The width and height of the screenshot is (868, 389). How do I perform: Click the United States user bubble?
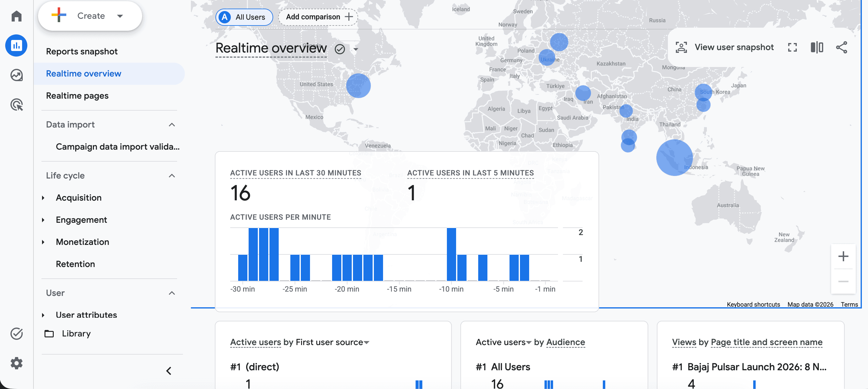point(358,86)
